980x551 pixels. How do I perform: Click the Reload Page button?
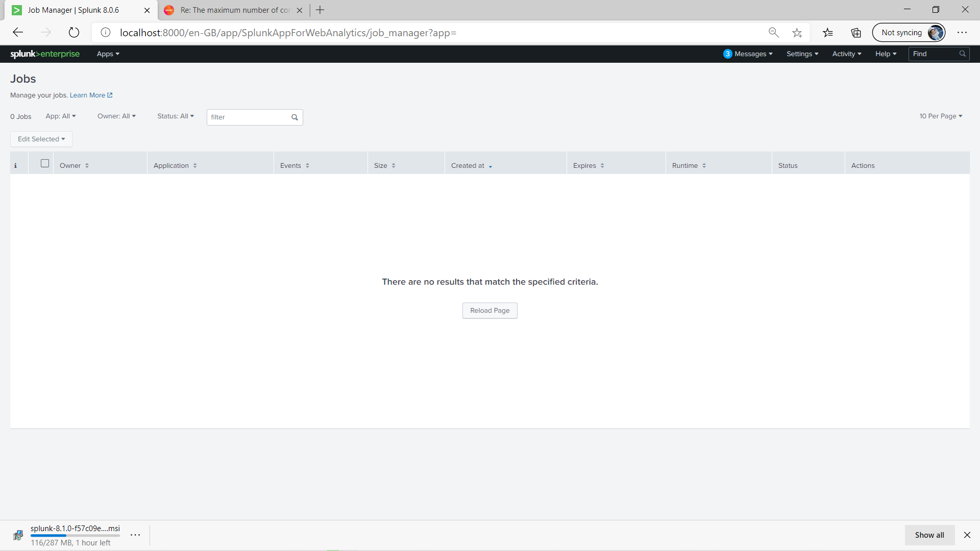tap(489, 311)
